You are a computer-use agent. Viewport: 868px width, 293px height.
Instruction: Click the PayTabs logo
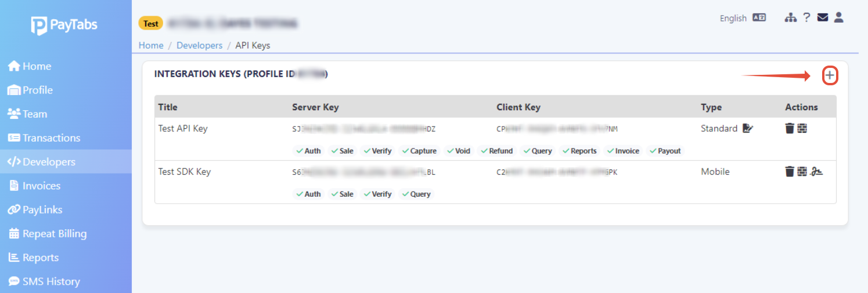click(x=64, y=25)
